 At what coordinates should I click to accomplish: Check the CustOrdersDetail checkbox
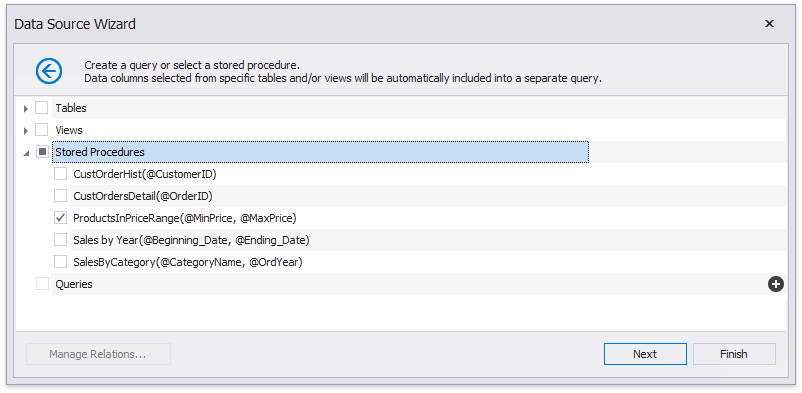[x=60, y=196]
